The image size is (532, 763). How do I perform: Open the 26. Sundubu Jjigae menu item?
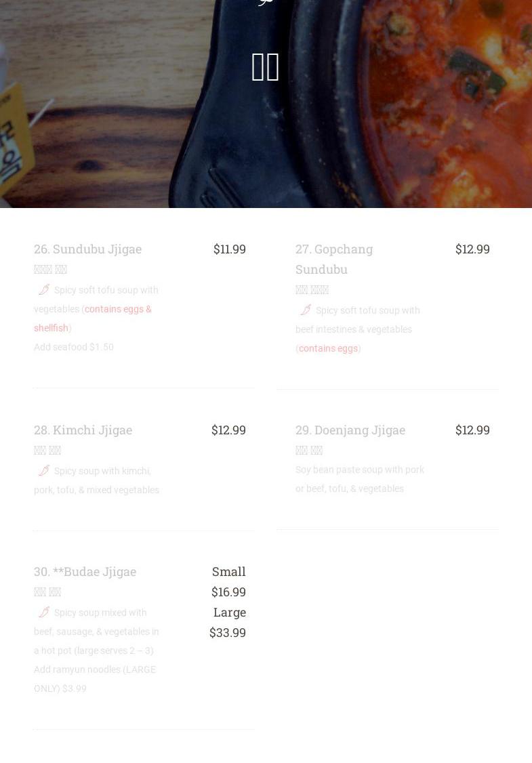click(87, 249)
